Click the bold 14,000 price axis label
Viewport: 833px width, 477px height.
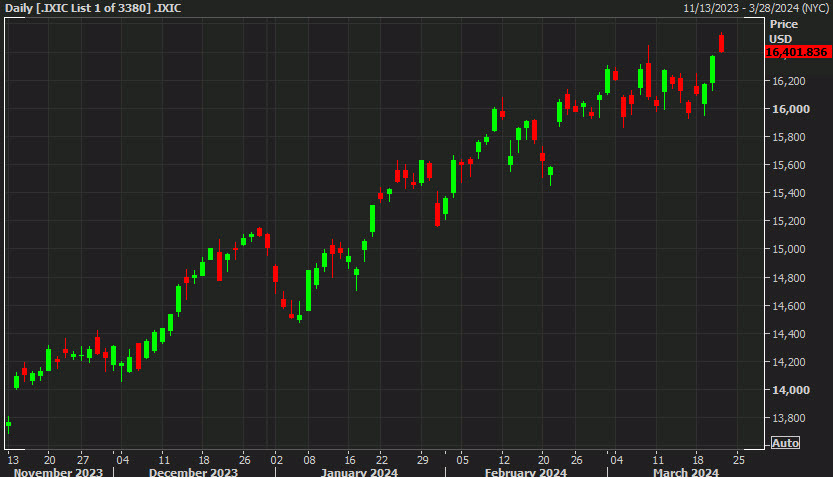click(x=790, y=390)
